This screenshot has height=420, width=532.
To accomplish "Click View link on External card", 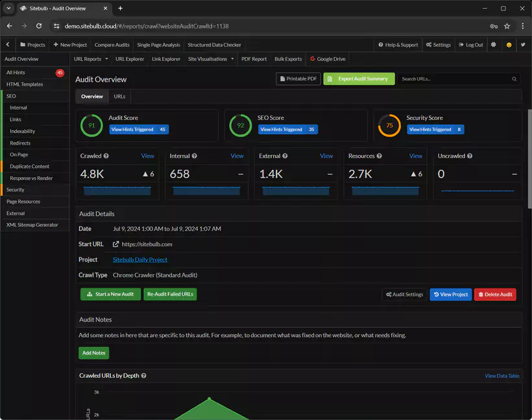I will coord(326,156).
